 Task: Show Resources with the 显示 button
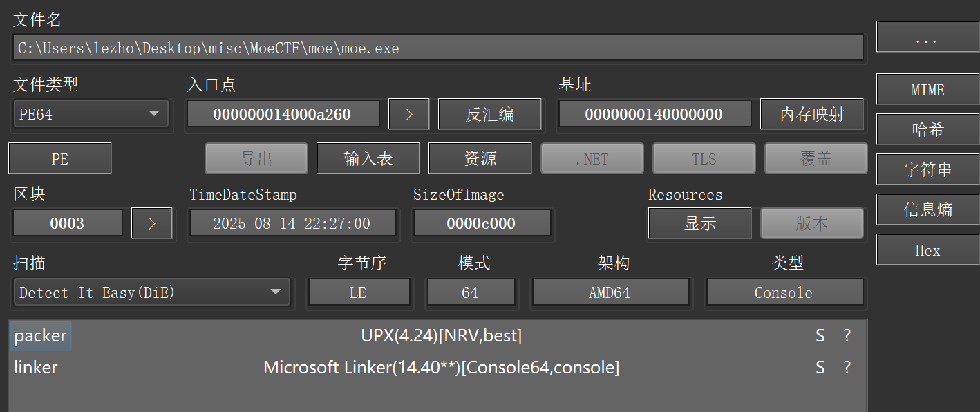pos(699,223)
